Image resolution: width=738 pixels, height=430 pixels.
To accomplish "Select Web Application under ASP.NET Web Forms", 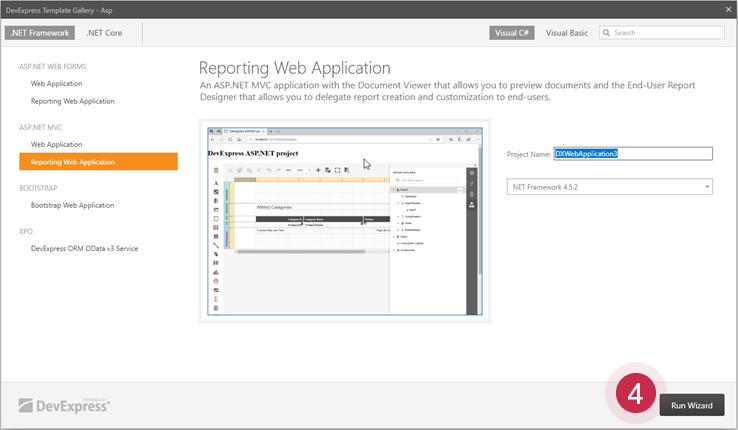I will (56, 83).
